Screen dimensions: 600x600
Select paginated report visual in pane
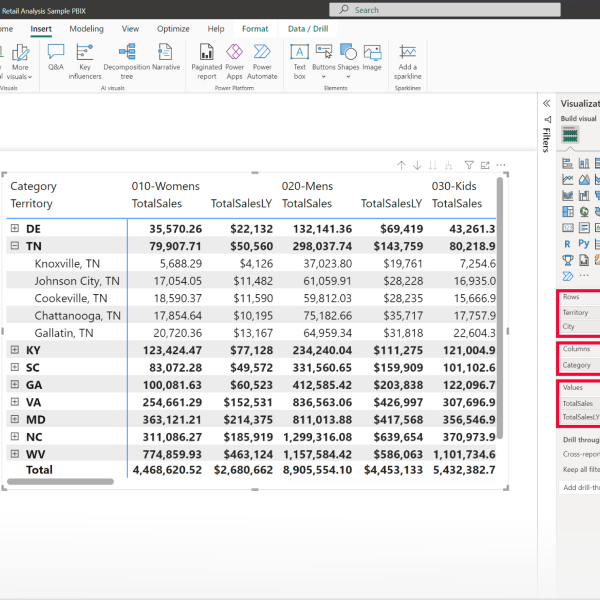point(584,260)
